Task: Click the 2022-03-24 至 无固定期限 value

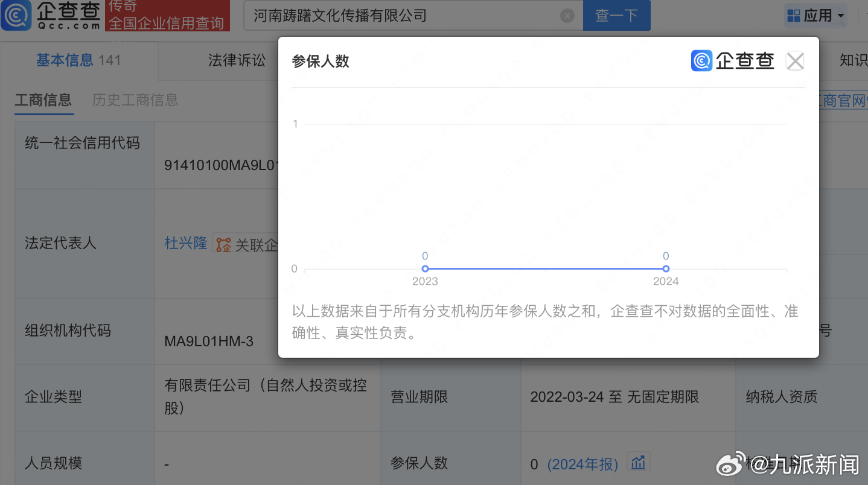Action: pyautogui.click(x=614, y=397)
